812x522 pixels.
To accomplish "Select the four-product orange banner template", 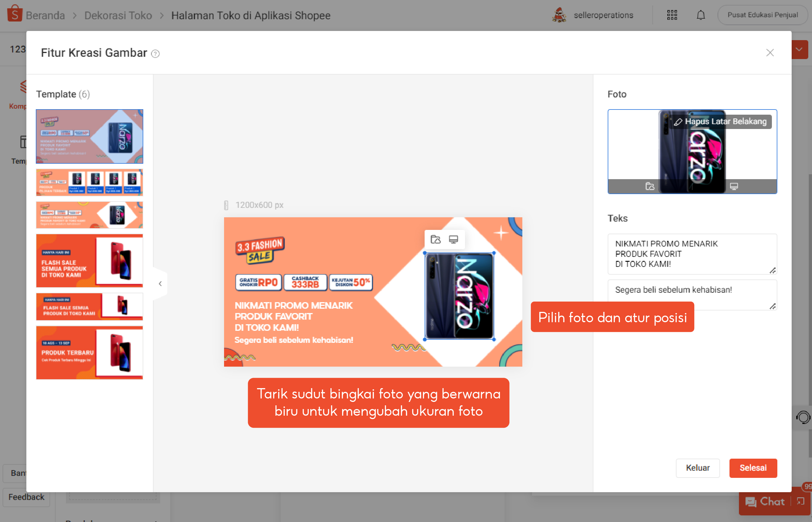I will coord(89,182).
